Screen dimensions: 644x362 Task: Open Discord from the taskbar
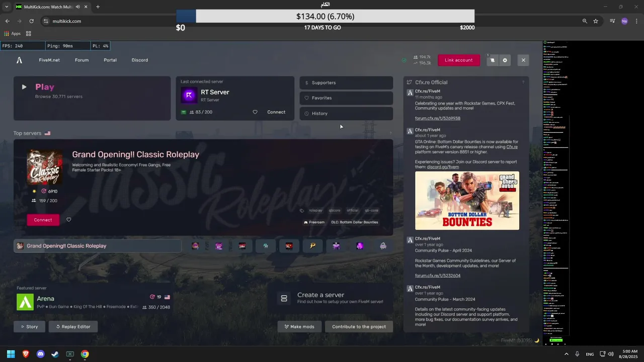pyautogui.click(x=40, y=354)
